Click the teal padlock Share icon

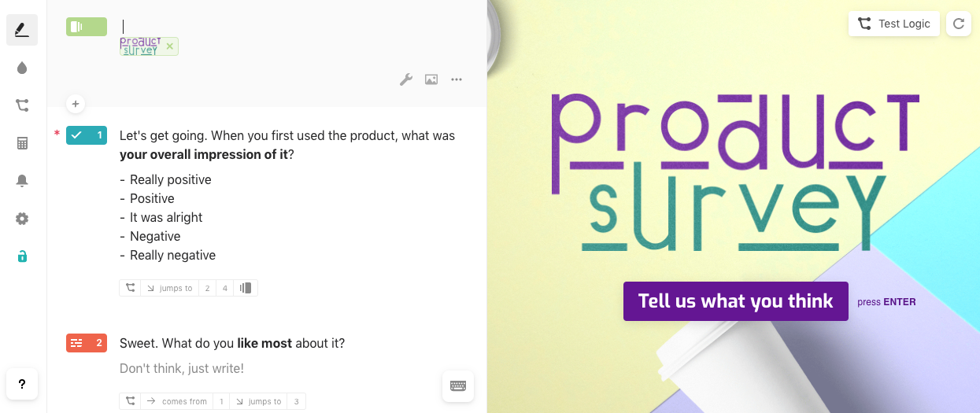22,256
